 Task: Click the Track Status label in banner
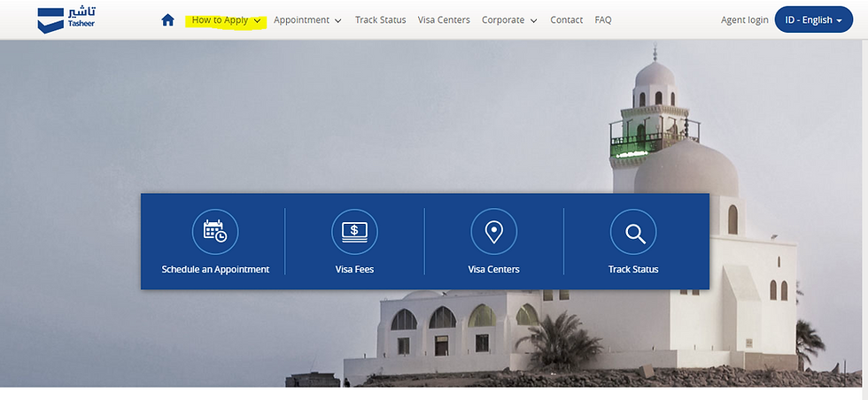(x=633, y=269)
